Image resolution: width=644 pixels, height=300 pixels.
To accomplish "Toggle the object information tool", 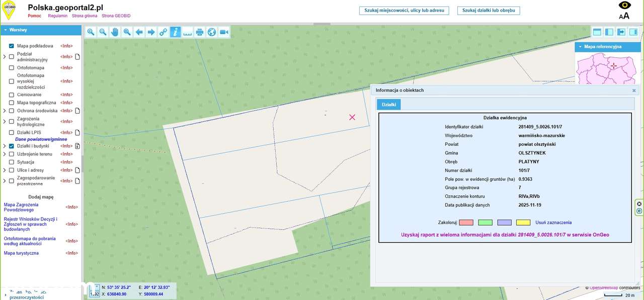I will 175,32.
